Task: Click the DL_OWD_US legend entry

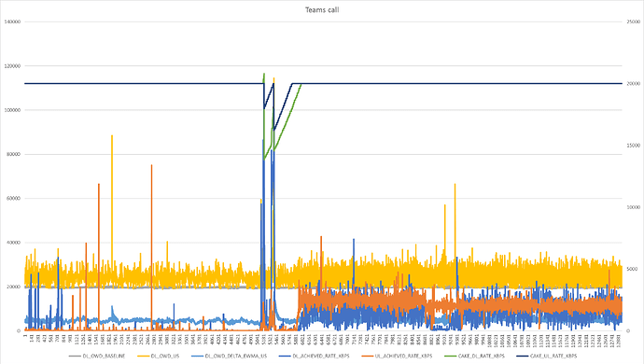Action: tap(165, 356)
